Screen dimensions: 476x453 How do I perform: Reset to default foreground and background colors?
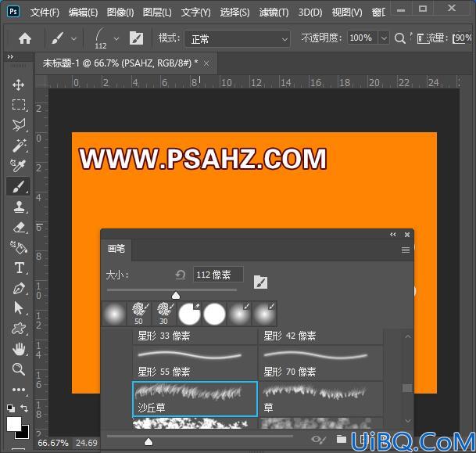pyautogui.click(x=11, y=408)
